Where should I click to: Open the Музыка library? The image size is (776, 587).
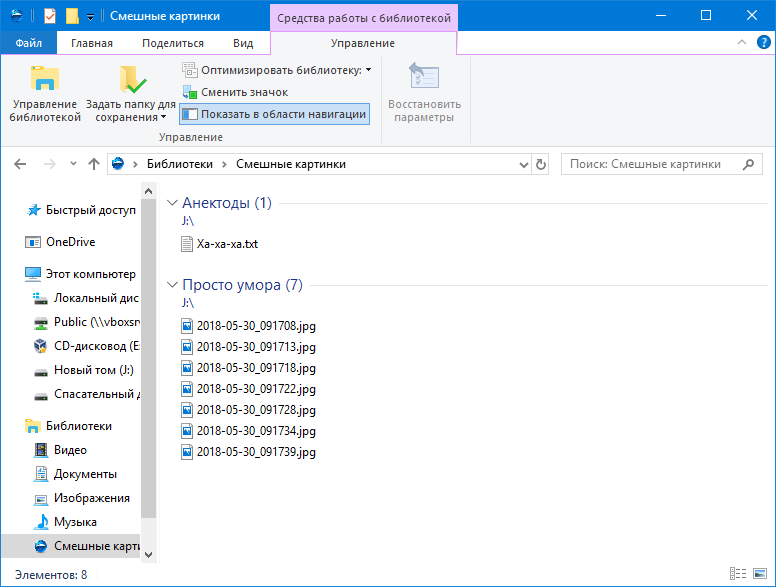pos(65,522)
